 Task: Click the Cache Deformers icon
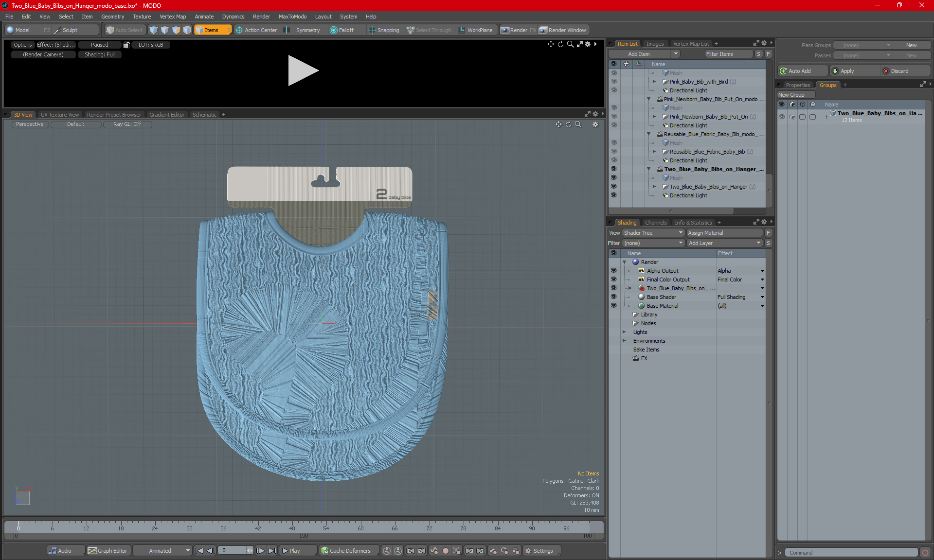[x=325, y=551]
